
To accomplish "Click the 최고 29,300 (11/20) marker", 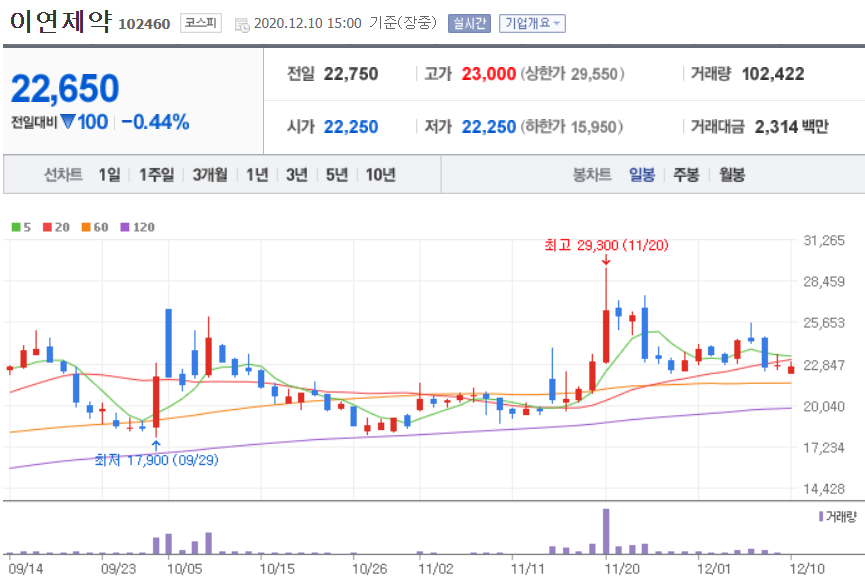I will coord(606,245).
